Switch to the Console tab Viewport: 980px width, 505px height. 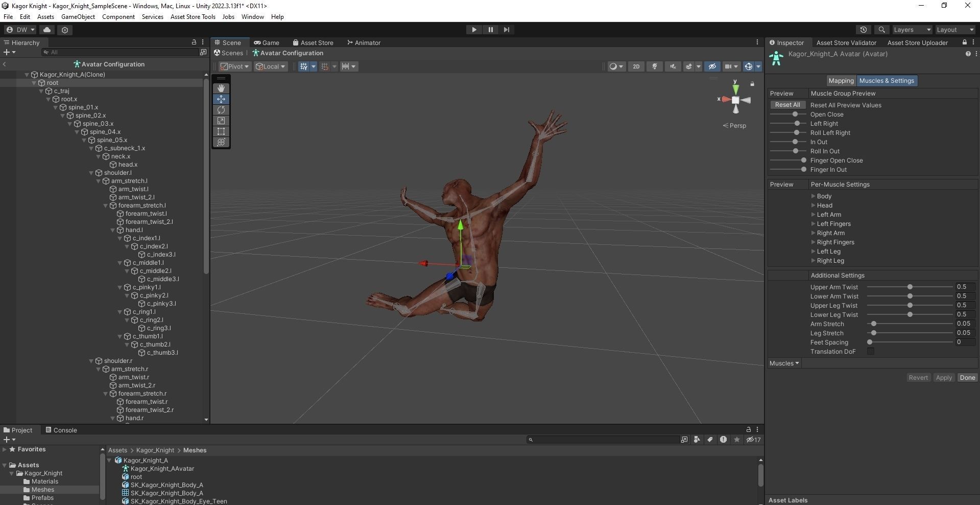point(61,430)
